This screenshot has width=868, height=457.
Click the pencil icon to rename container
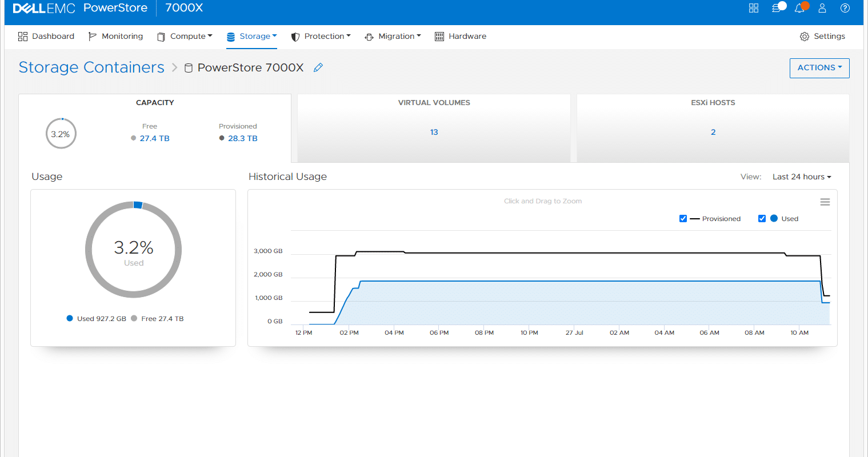point(318,67)
